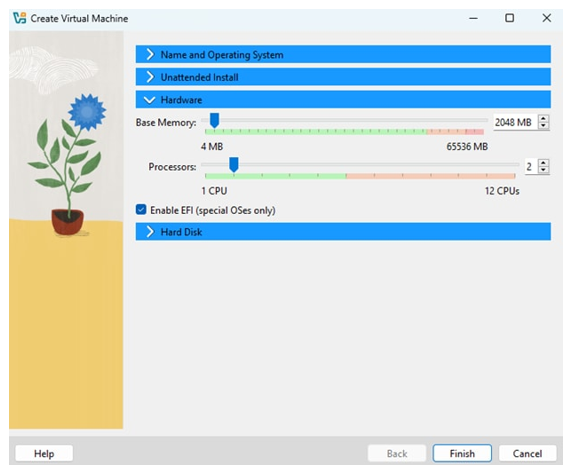Decrease Base Memory with down arrow
Screen dimensions: 571x470
point(543,126)
